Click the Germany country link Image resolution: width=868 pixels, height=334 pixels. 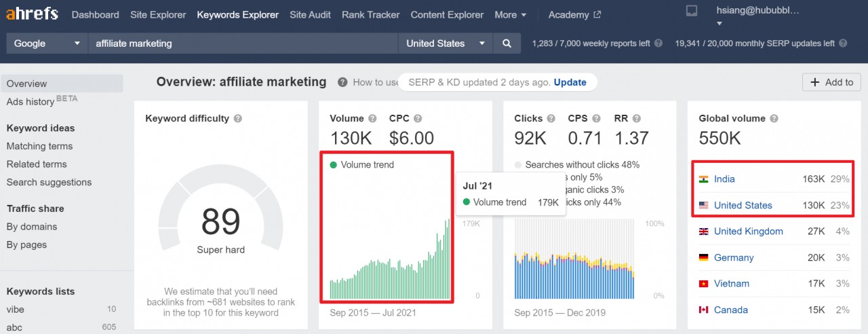click(x=734, y=258)
